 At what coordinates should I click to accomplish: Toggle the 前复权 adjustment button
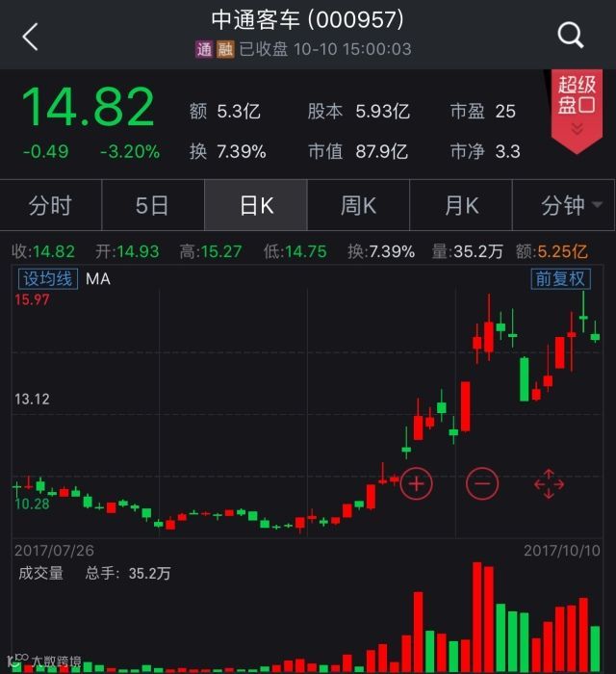point(560,279)
